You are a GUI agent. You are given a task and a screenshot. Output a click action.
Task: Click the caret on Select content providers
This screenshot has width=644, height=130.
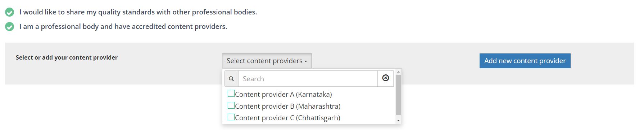(x=306, y=61)
